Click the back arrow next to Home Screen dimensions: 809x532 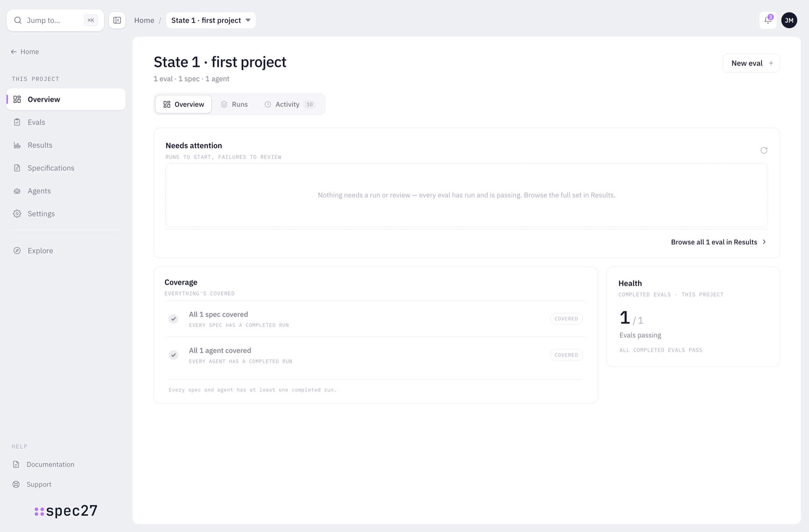(x=14, y=52)
